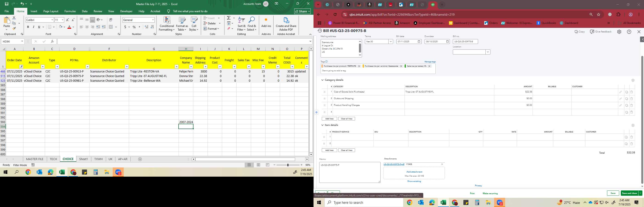The height and width of the screenshot is (207, 644).
Task: Delete category line 1 with its trash icon
Action: pyautogui.click(x=632, y=92)
